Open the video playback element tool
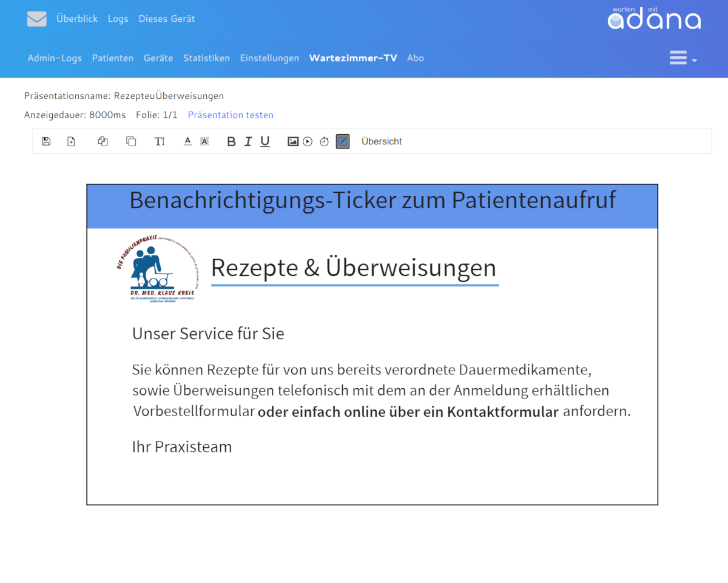The height and width of the screenshot is (583, 728). coord(308,141)
